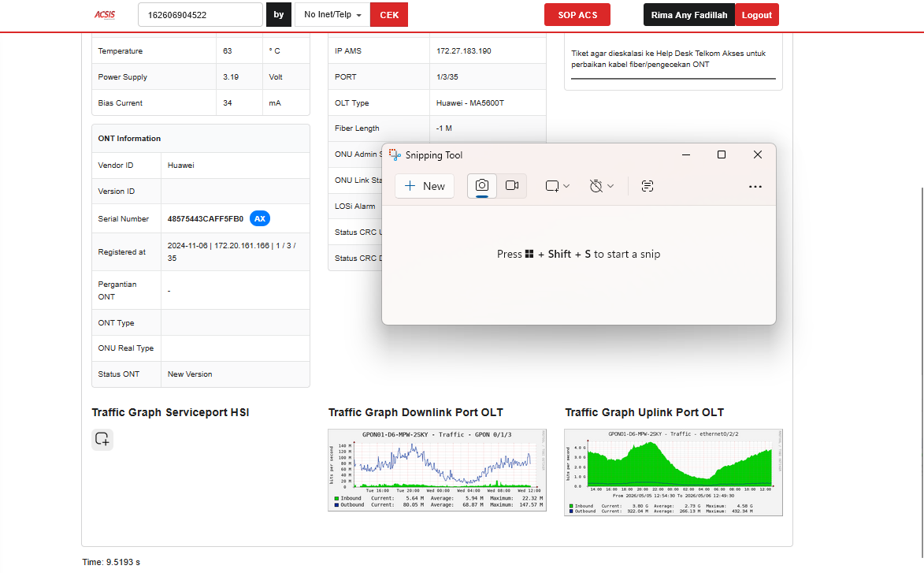Click the Time: 9.5193 s text
Image resolution: width=924 pixels, height=573 pixels.
pyautogui.click(x=111, y=562)
